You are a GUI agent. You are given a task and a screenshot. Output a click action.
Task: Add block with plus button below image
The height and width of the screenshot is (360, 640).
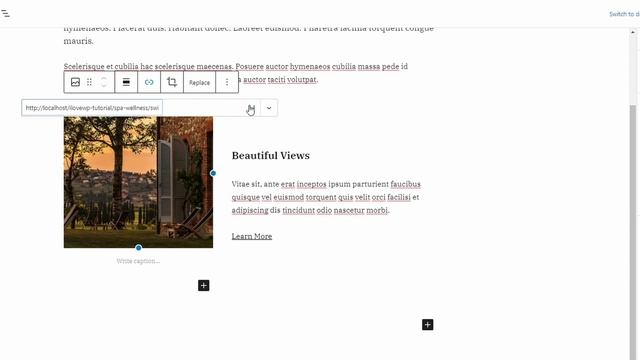pyautogui.click(x=204, y=285)
